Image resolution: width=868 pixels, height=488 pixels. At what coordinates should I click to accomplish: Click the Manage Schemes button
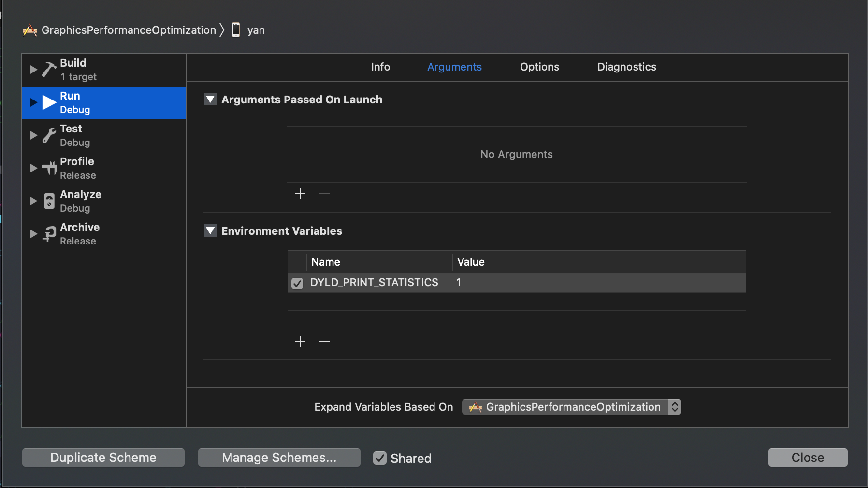tap(279, 458)
